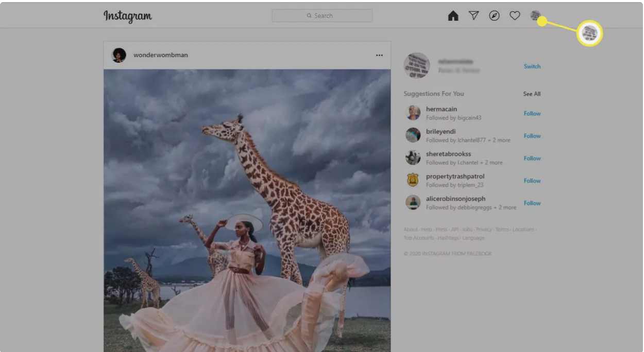Follow brileyendi
This screenshot has width=644, height=352.
[x=532, y=136]
